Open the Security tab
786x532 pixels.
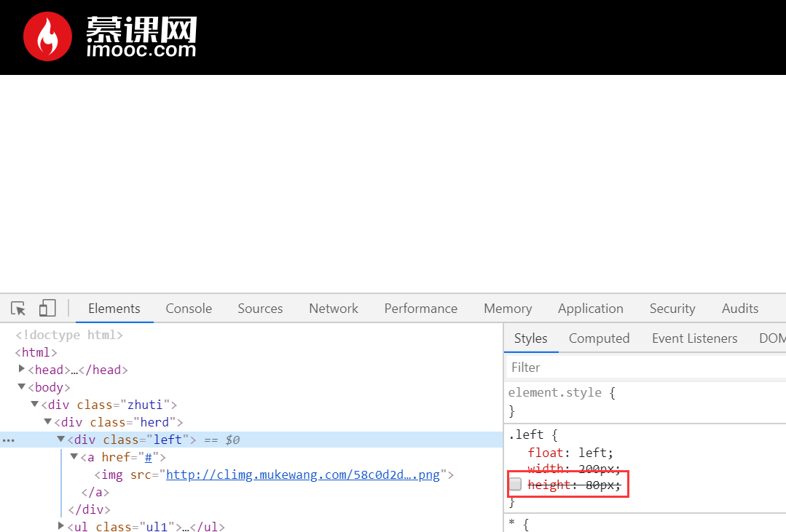pos(672,309)
